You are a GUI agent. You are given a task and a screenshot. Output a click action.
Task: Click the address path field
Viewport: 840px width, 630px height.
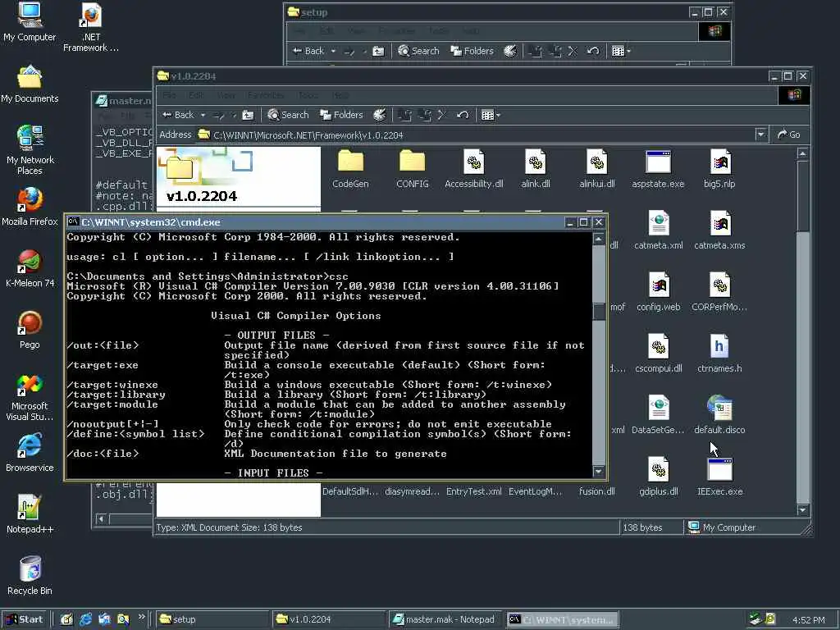tap(476, 135)
